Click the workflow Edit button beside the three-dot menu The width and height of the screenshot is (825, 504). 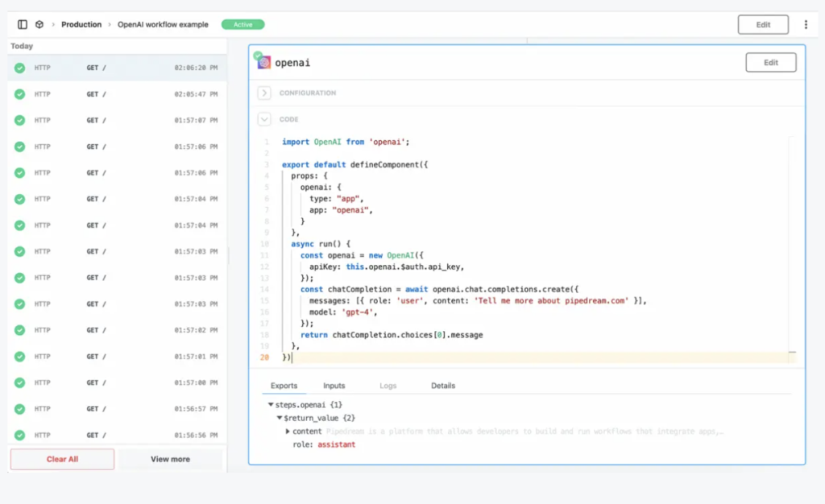click(x=763, y=25)
